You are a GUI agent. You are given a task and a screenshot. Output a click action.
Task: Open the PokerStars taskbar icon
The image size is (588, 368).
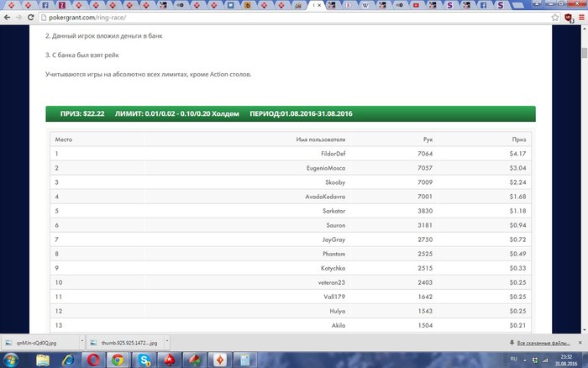tap(169, 360)
